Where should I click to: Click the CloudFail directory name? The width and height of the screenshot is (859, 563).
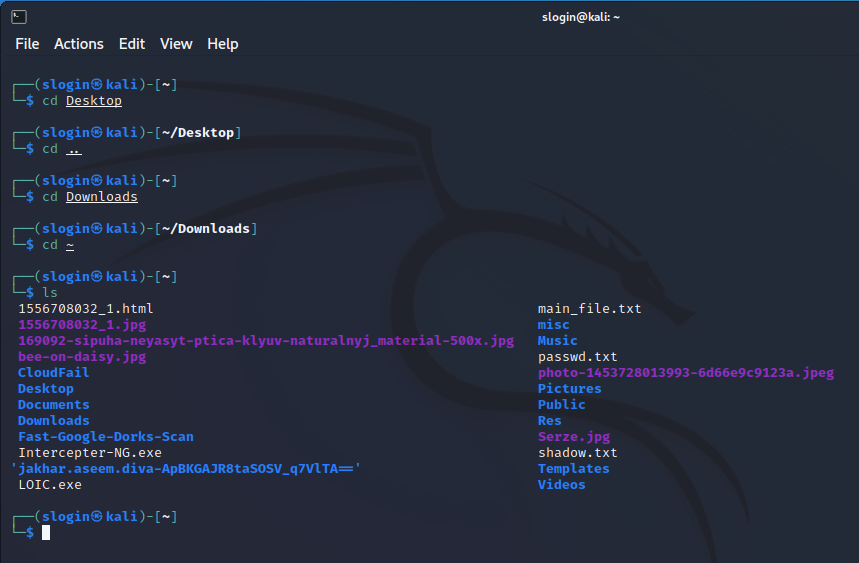point(54,373)
